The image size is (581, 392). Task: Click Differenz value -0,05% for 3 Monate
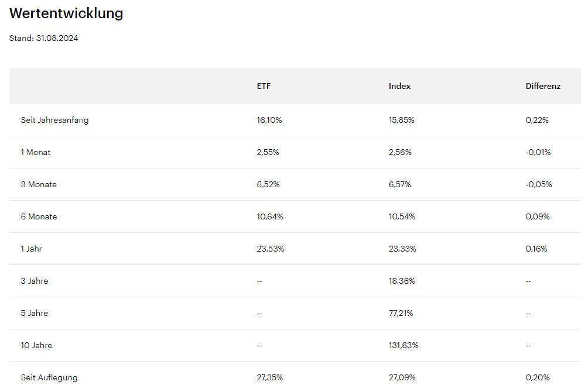(x=539, y=184)
